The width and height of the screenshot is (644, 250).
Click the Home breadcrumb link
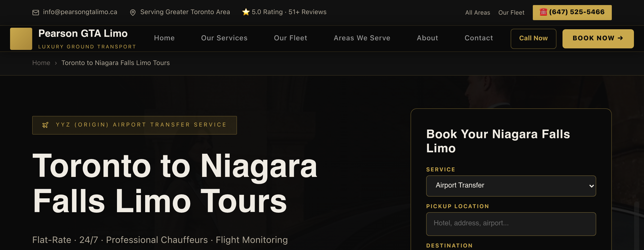[41, 63]
